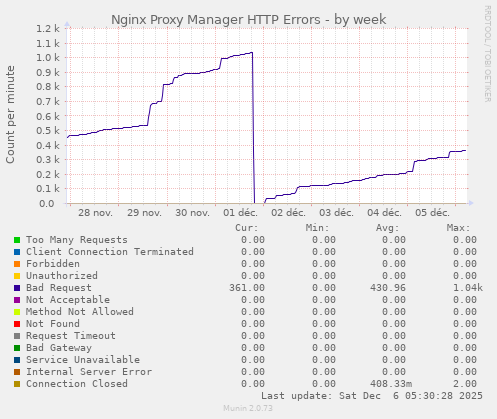This screenshot has width=497, height=419.
Task: Click the 'Min:' column header
Action: coord(317,228)
